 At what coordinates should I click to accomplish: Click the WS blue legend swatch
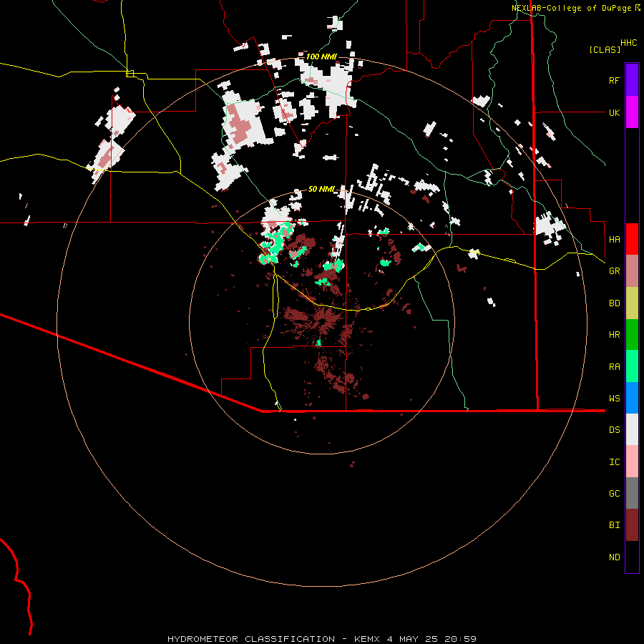coord(632,398)
